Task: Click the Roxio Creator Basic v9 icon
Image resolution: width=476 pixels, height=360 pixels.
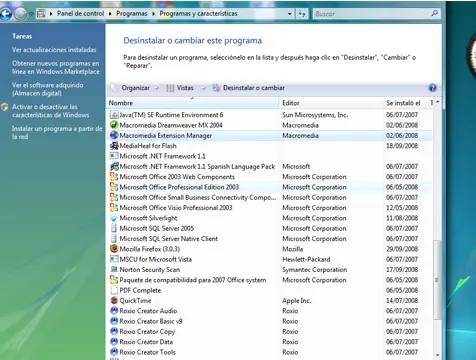Action: click(x=114, y=321)
